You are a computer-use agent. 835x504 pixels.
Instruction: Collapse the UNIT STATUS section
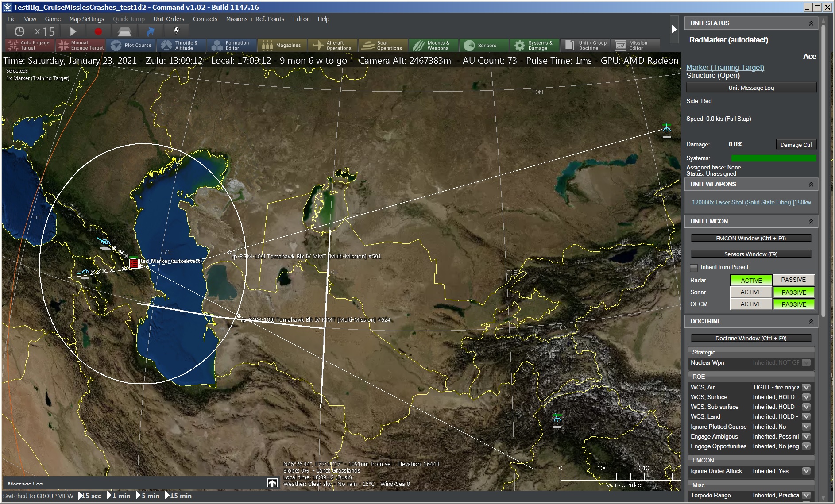(811, 23)
